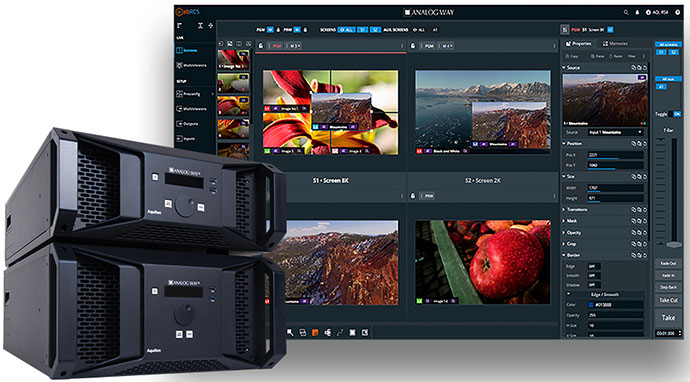Open Preconfig in the Setup sidebar

tap(188, 94)
